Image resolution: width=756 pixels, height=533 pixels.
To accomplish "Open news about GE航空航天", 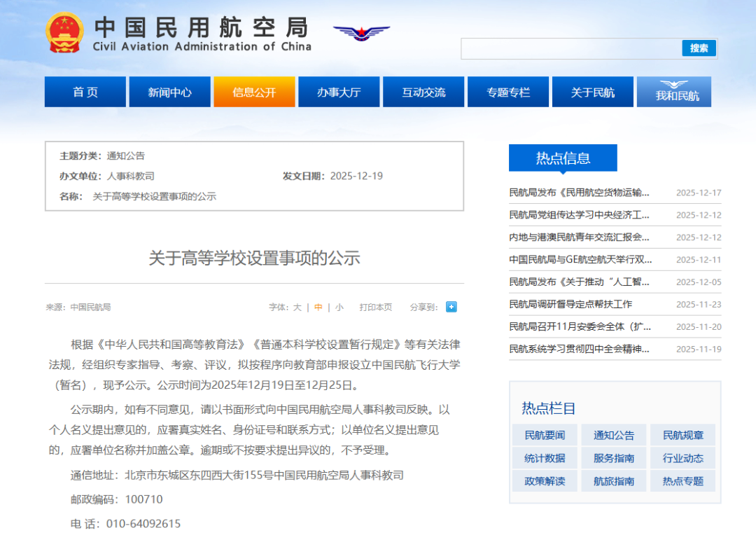I will tap(580, 259).
